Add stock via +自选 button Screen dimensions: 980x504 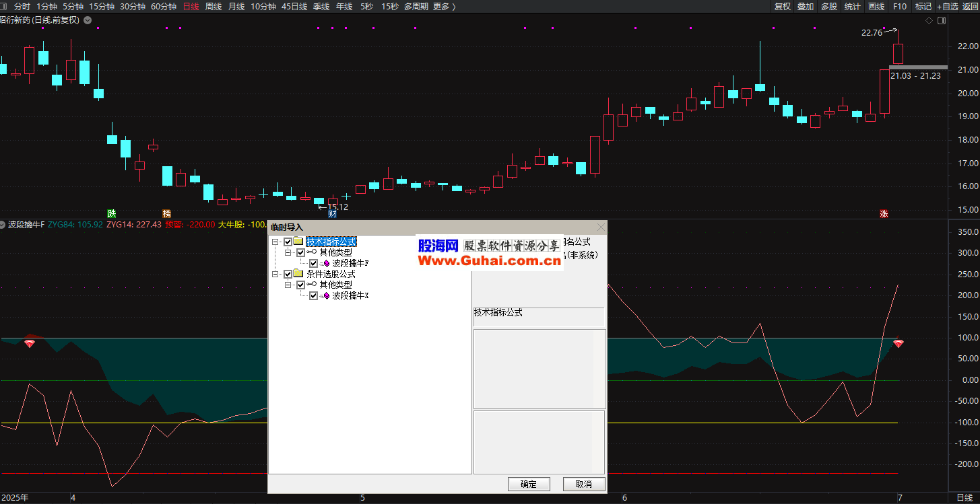[x=947, y=6]
